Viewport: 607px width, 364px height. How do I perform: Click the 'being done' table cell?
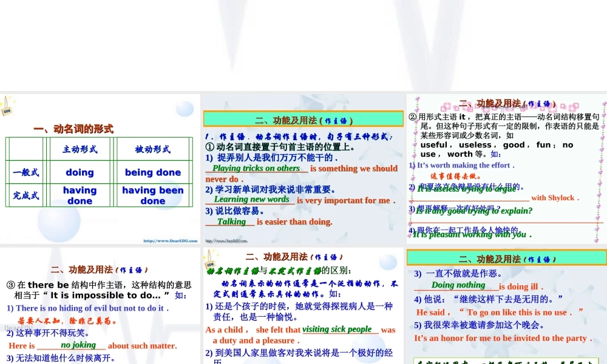click(x=153, y=172)
